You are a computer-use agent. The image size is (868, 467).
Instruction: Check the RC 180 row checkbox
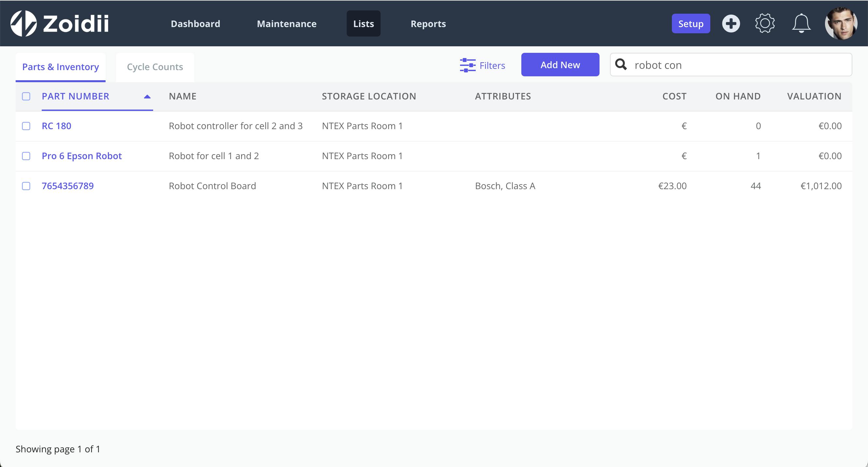click(x=26, y=126)
